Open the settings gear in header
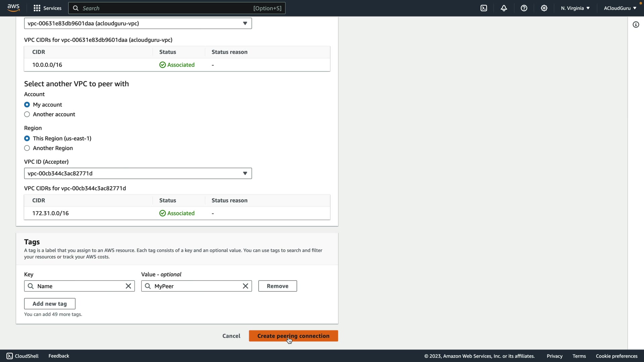 pyautogui.click(x=544, y=8)
